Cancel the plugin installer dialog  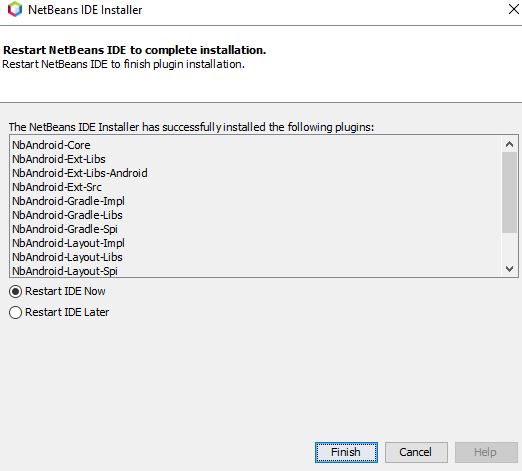[x=416, y=452]
